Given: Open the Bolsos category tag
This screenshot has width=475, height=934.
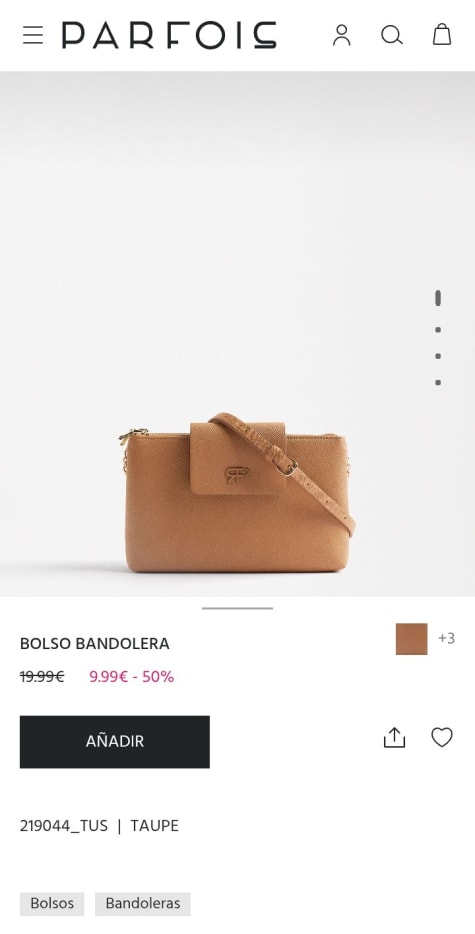Looking at the screenshot, I should tap(52, 904).
